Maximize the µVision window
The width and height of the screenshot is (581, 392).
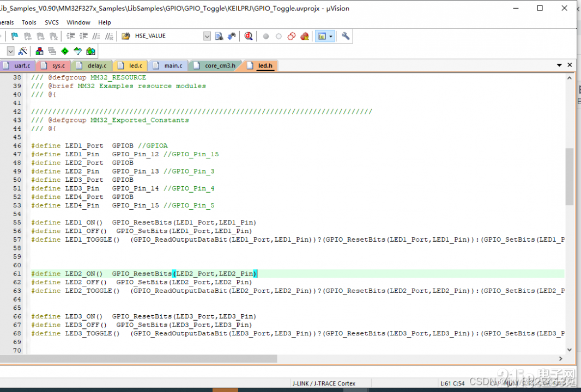[x=540, y=8]
